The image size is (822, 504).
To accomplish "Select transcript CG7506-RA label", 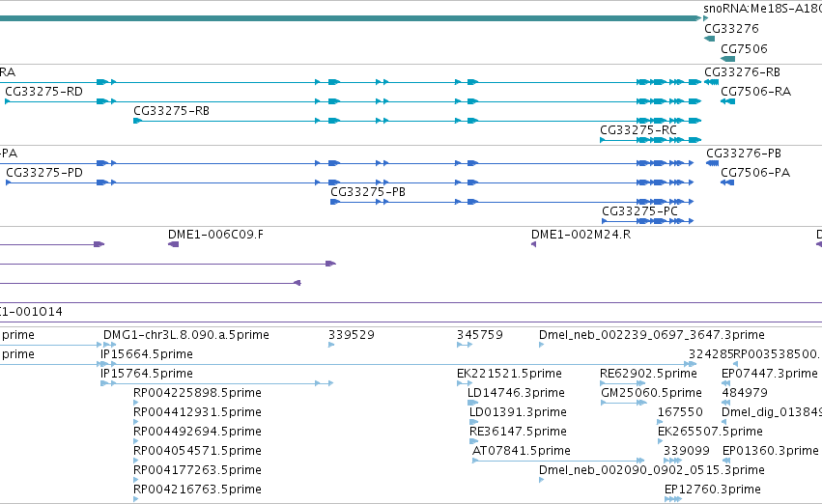I will (x=756, y=92).
